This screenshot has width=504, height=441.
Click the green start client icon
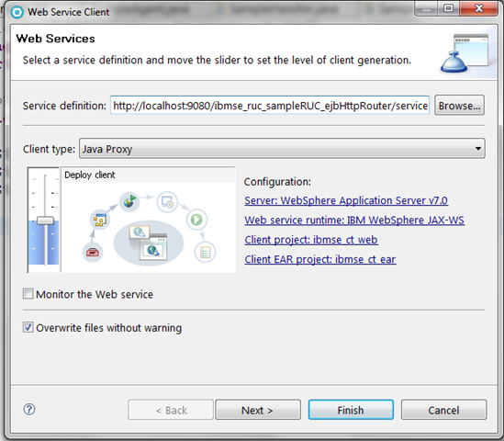pyautogui.click(x=196, y=220)
